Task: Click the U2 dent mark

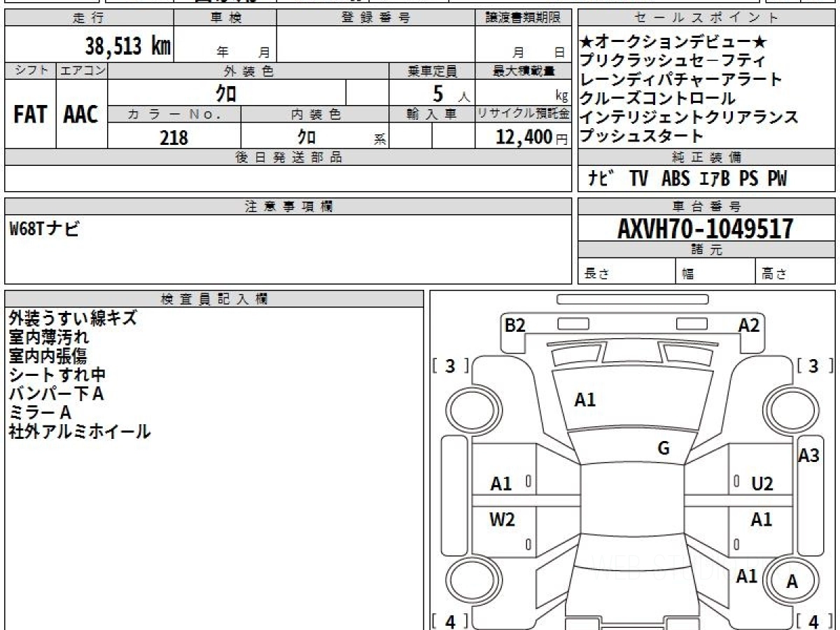Action: coord(762,483)
